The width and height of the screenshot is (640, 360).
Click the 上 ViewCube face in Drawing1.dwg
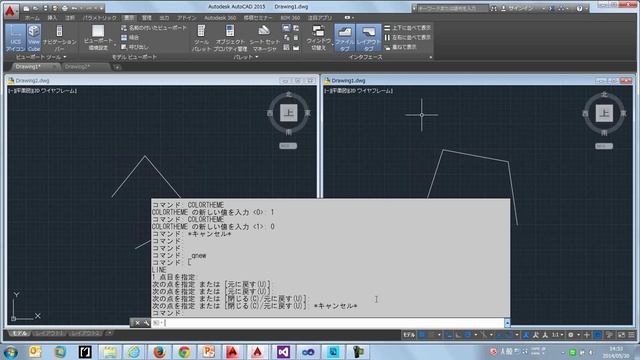click(604, 113)
